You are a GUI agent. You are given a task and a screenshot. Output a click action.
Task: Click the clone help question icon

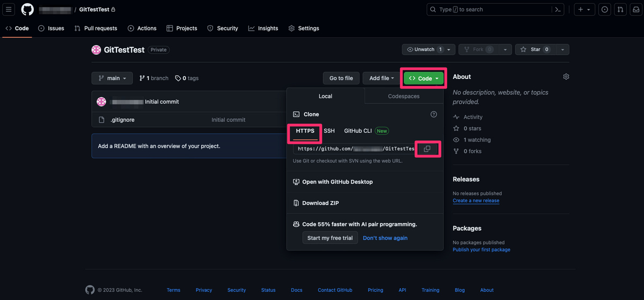click(434, 114)
